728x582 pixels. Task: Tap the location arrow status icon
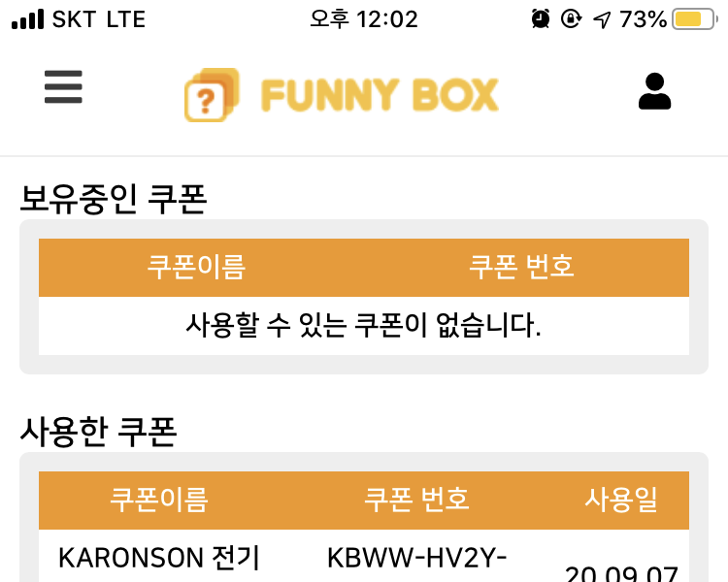(602, 19)
